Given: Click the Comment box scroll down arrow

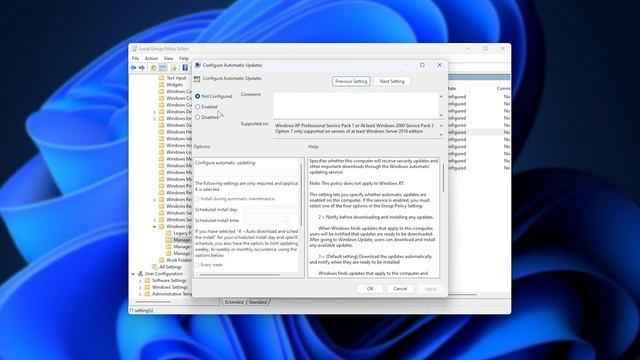Looking at the screenshot, I should point(441,115).
